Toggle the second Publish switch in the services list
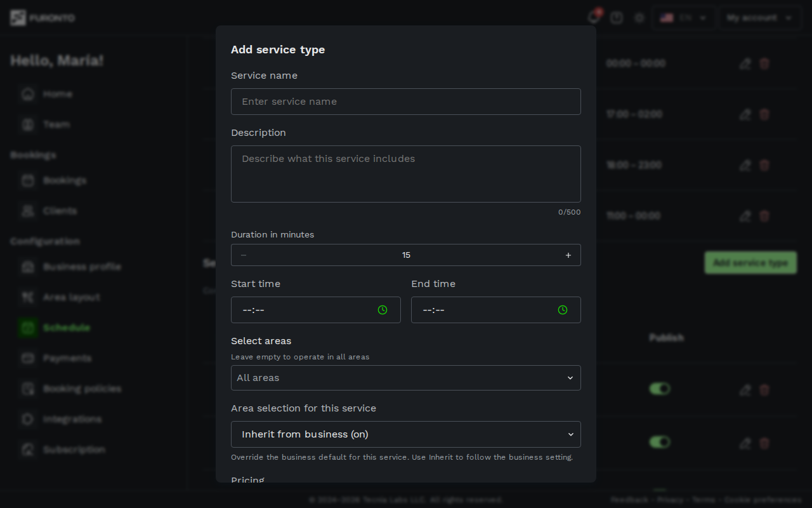 pos(660,441)
